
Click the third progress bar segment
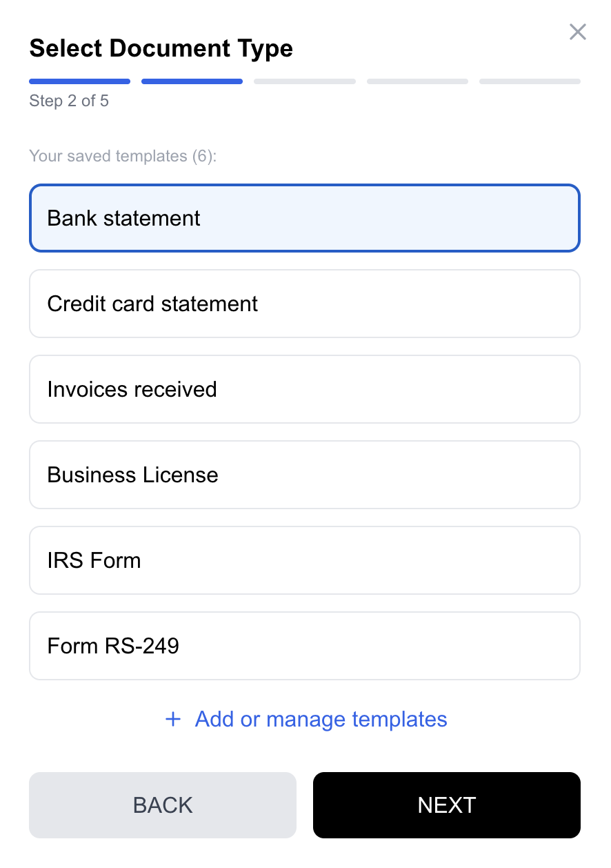[304, 81]
